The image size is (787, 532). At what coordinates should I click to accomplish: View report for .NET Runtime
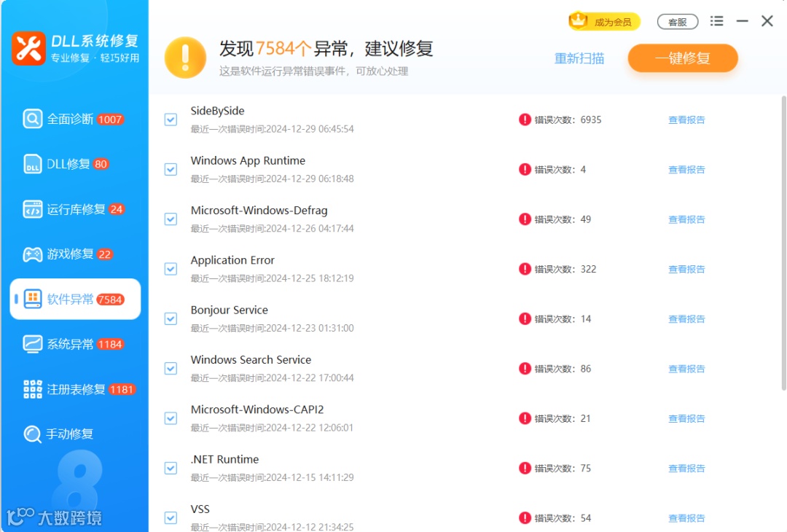click(x=686, y=469)
